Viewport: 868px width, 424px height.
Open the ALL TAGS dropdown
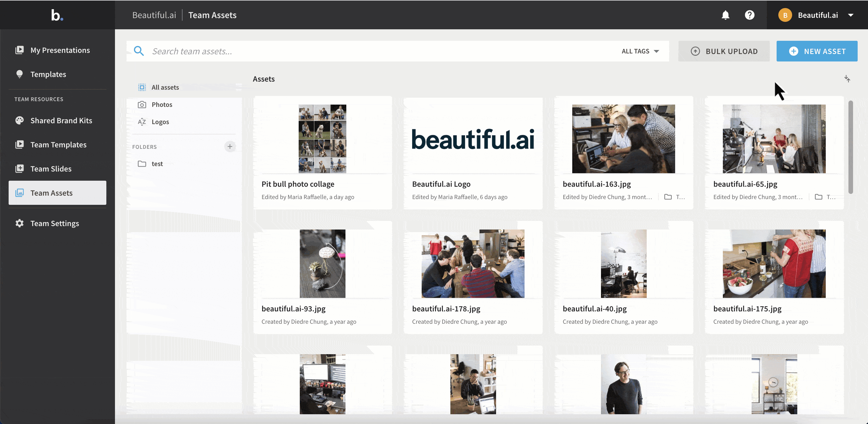[x=640, y=51]
